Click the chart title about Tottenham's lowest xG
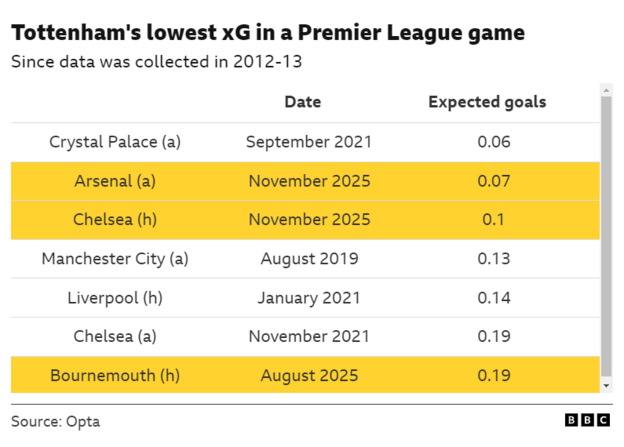 coord(268,33)
